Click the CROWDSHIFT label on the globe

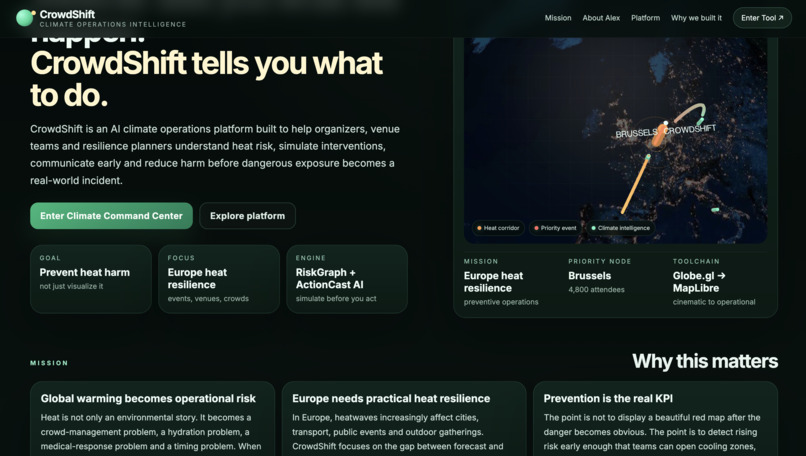(x=689, y=129)
